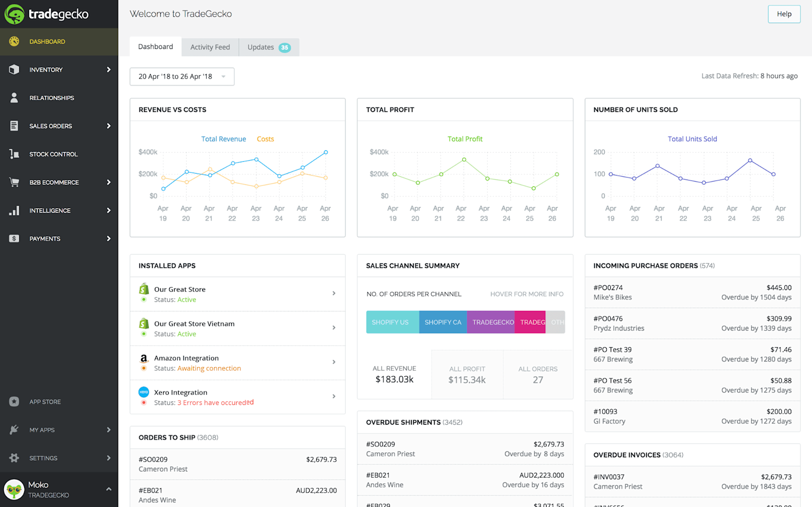The width and height of the screenshot is (812, 507).
Task: Open the Updates tab
Action: 269,47
